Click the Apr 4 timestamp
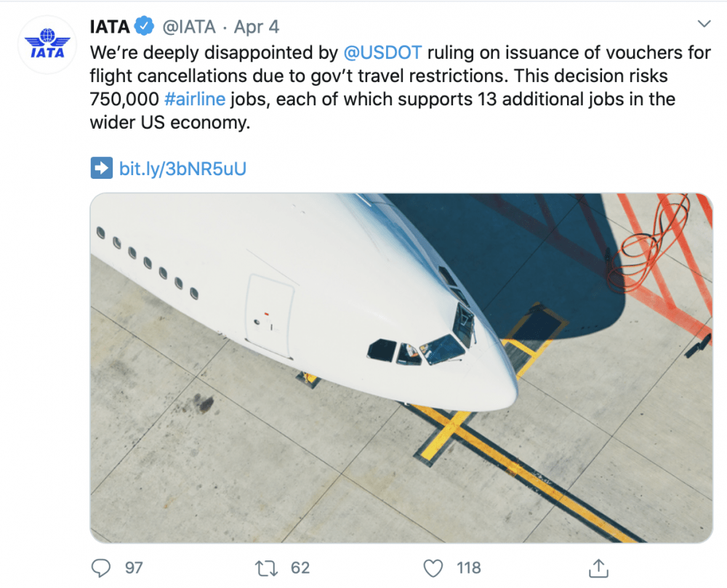This screenshot has height=588, width=727. pyautogui.click(x=257, y=27)
